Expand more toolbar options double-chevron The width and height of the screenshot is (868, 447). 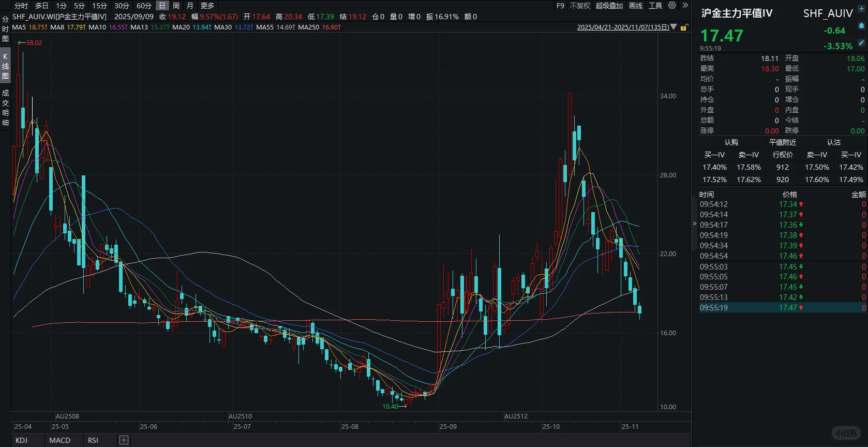685,6
